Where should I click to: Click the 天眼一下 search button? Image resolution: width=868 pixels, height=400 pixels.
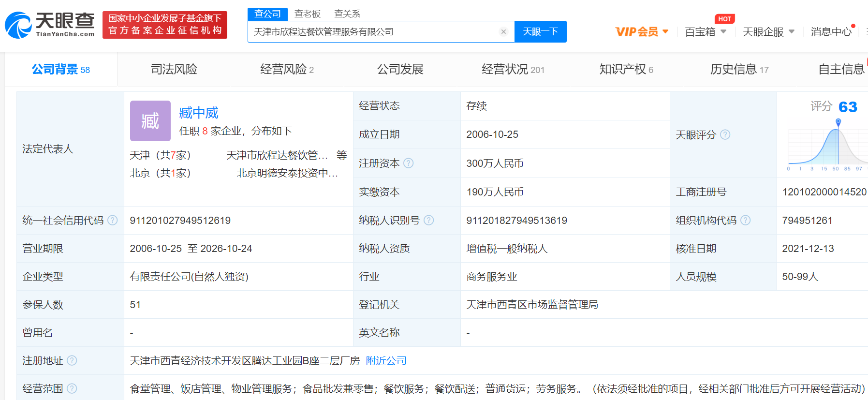pos(541,32)
